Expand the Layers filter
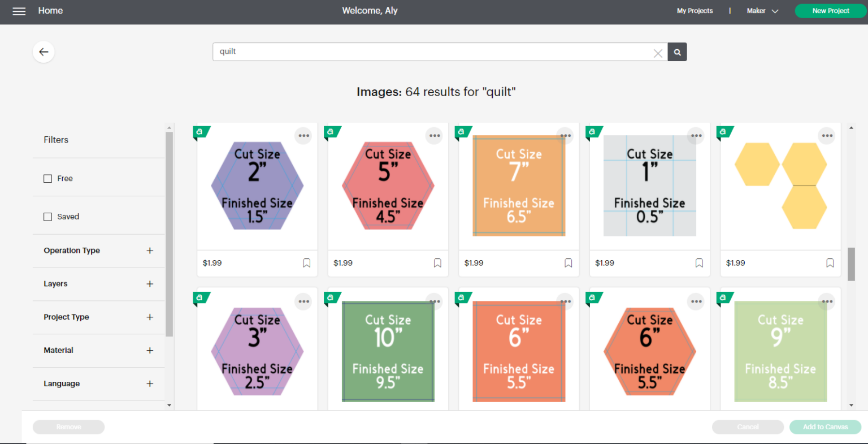Viewport: 868px width, 444px height. [x=150, y=284]
